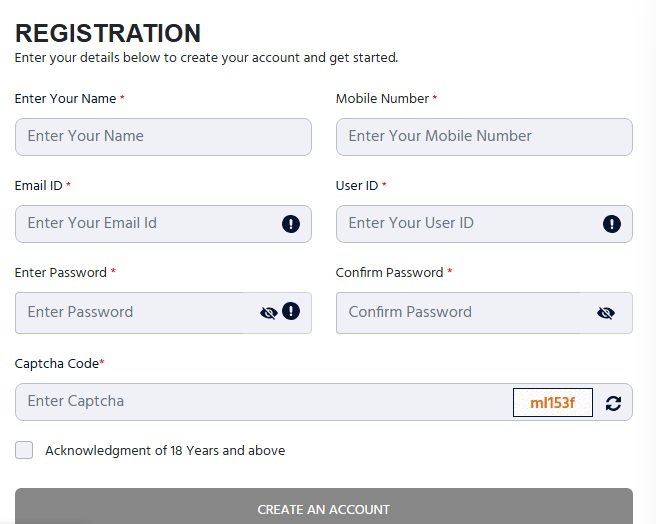This screenshot has width=656, height=524.
Task: Focus the Mobile Number input field
Action: coord(484,137)
